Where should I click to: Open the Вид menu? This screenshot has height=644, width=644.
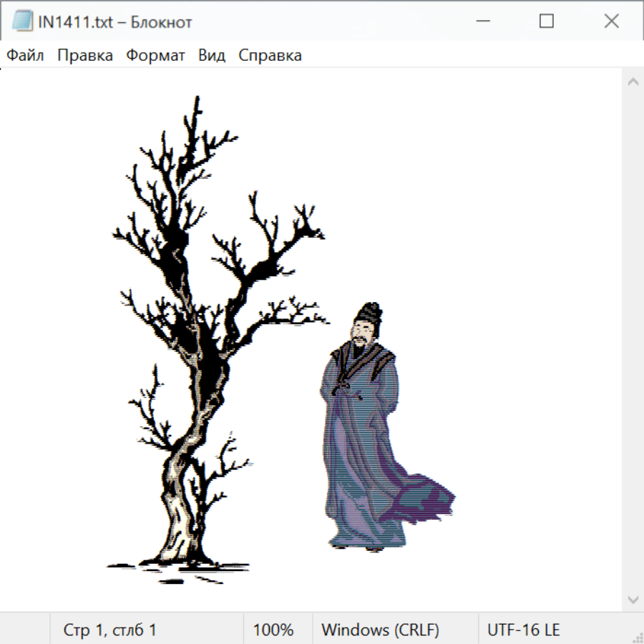(x=212, y=55)
